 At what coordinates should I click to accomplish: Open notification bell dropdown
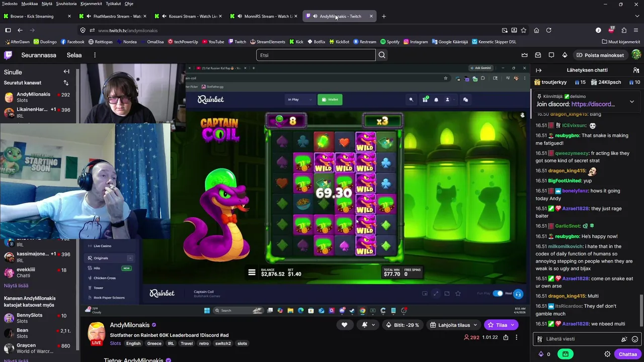(368, 325)
